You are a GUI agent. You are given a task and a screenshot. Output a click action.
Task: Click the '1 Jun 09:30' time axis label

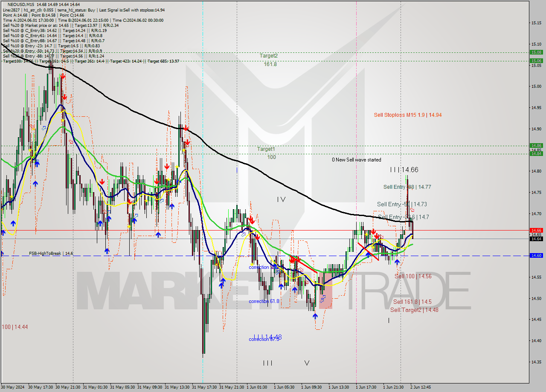[x=311, y=387]
